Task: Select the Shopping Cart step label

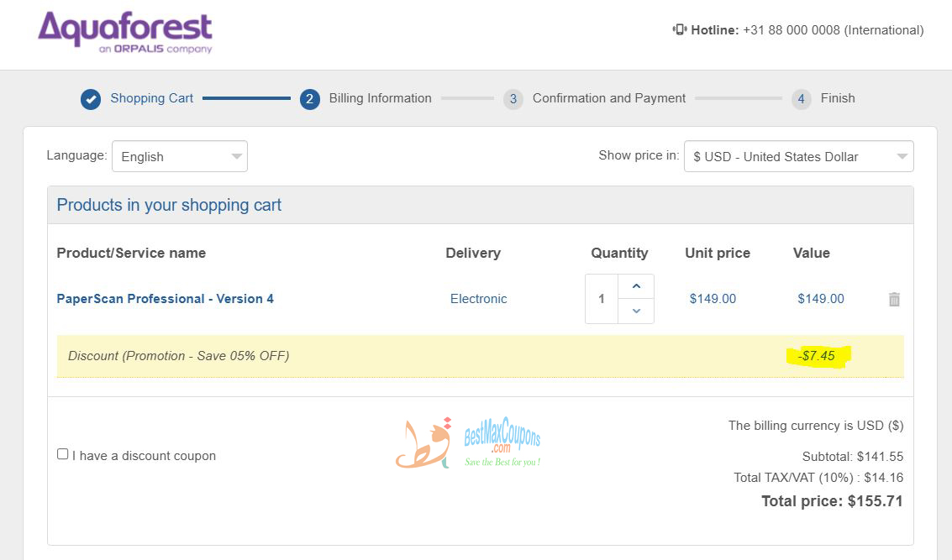Action: coord(151,98)
